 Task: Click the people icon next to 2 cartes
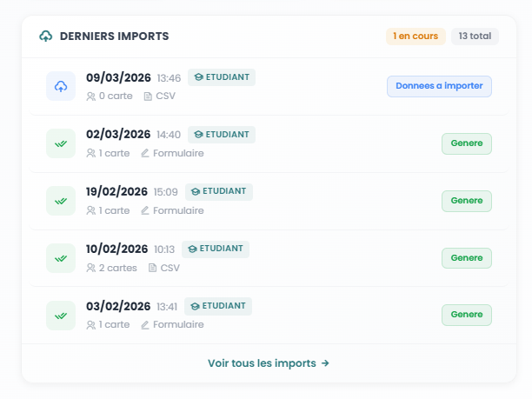point(91,268)
